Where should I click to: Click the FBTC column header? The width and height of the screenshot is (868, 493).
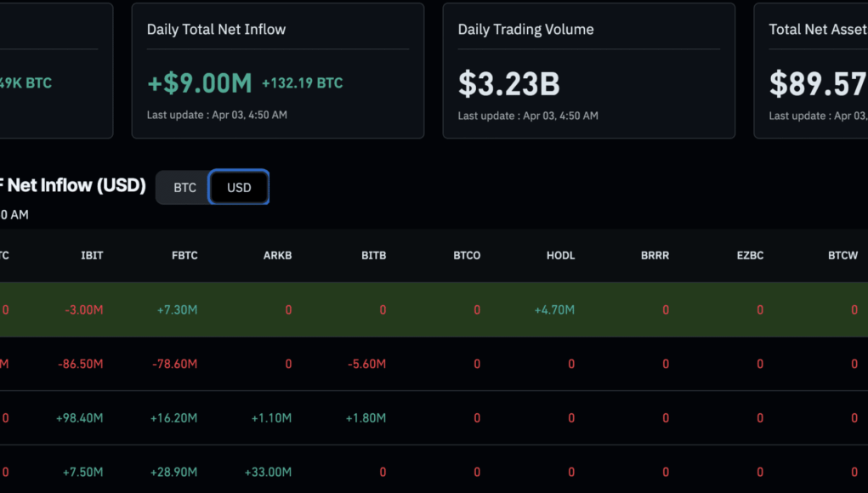[x=184, y=255]
